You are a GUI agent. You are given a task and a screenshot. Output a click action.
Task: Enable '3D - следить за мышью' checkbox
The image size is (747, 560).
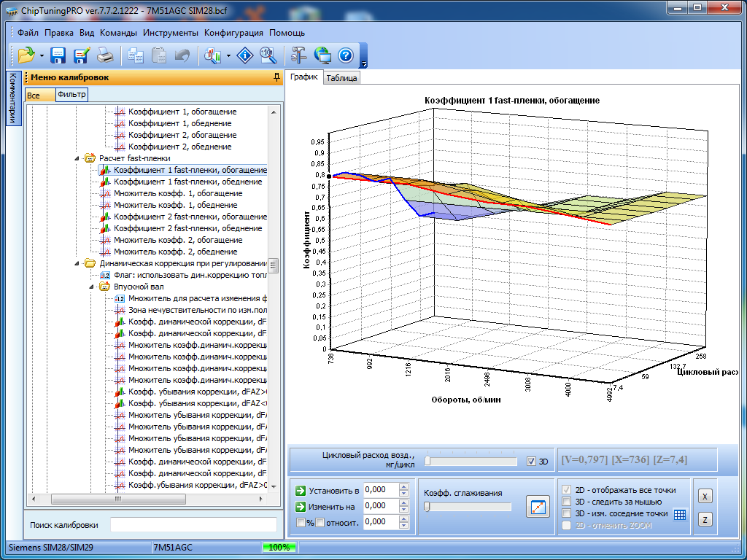pyautogui.click(x=567, y=502)
